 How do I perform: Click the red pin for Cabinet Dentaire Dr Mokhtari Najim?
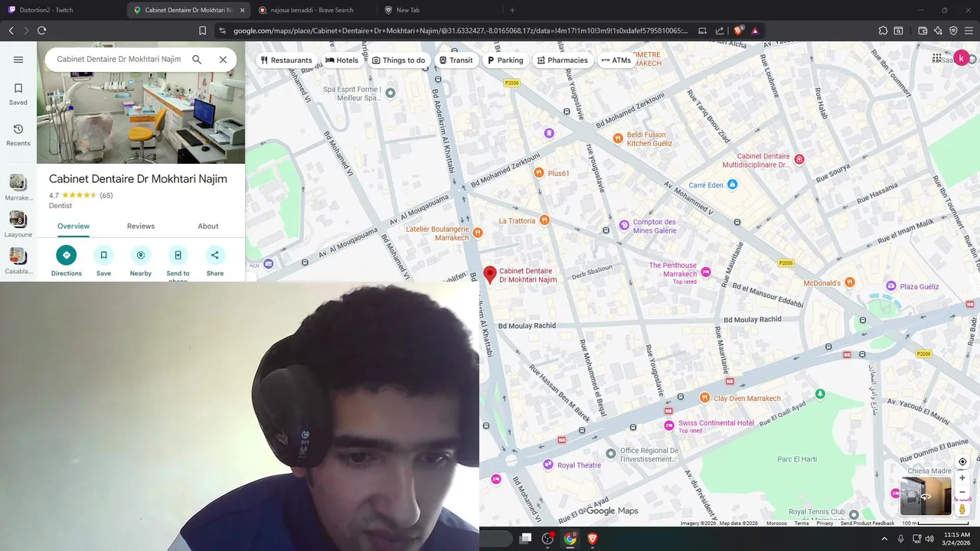coord(491,274)
